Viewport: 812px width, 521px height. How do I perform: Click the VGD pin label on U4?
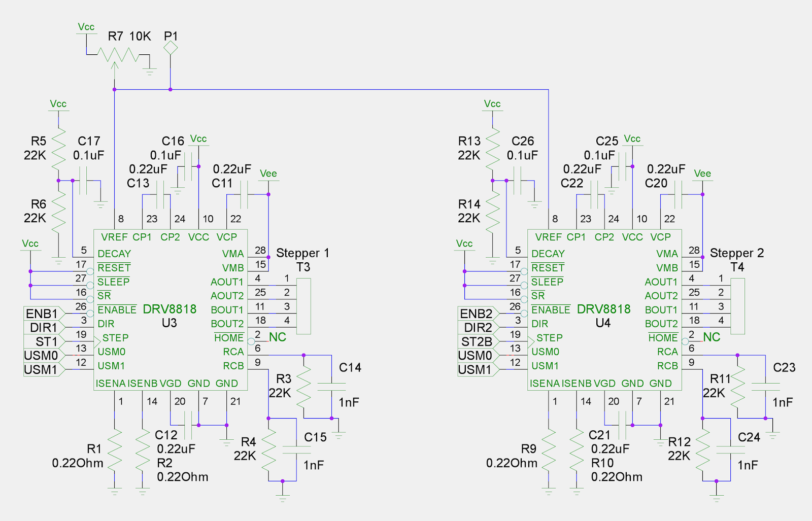(604, 383)
